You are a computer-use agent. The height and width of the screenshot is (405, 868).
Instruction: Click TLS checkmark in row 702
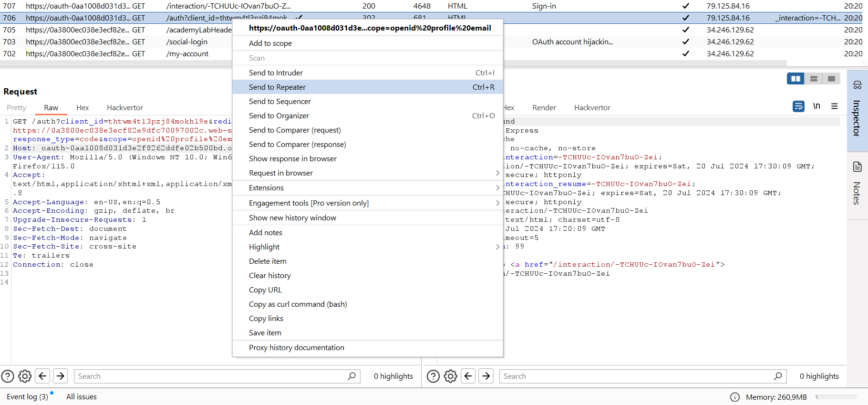pyautogui.click(x=685, y=54)
